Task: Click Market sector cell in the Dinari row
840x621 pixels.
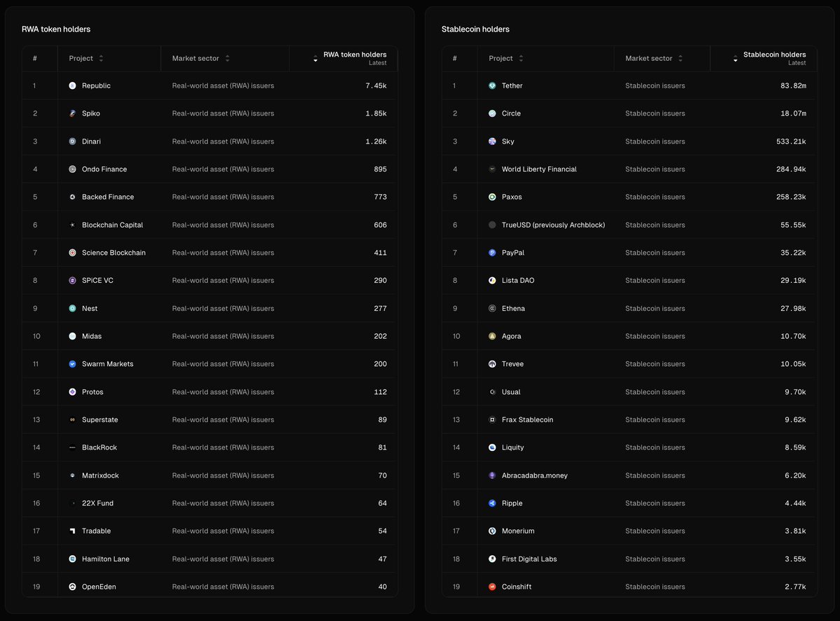Action: (223, 141)
